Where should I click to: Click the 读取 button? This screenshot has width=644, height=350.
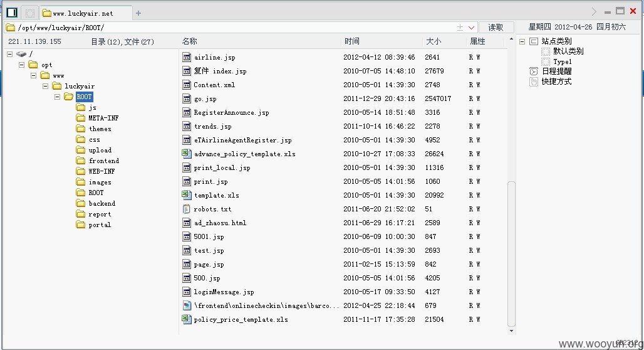point(496,28)
